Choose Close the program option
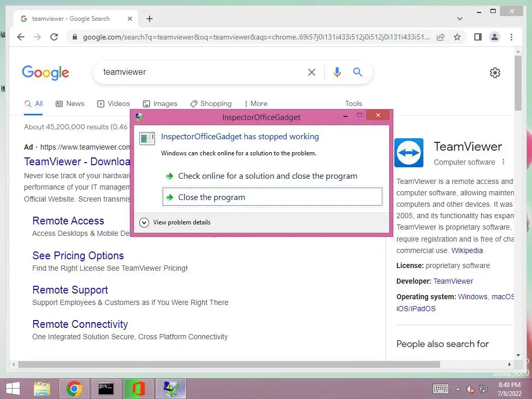The image size is (532, 399). [x=272, y=197]
